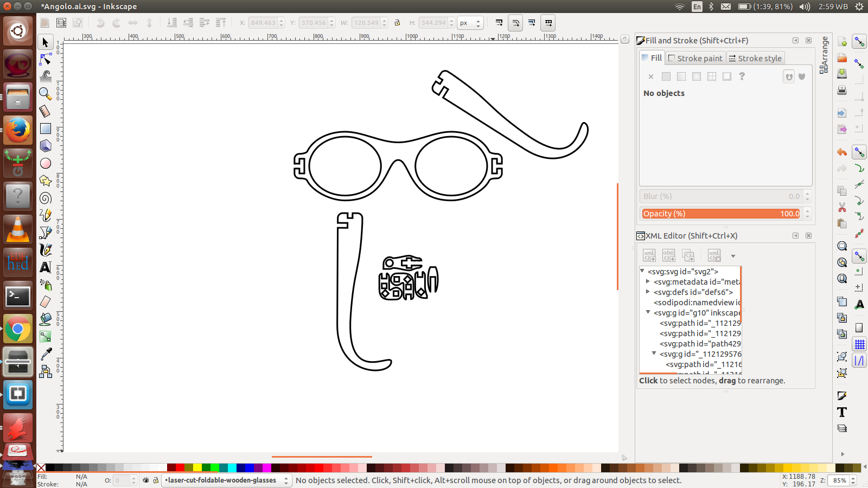Screen dimensions: 868x488
Task: Select the Rectangle tool
Action: (46, 129)
